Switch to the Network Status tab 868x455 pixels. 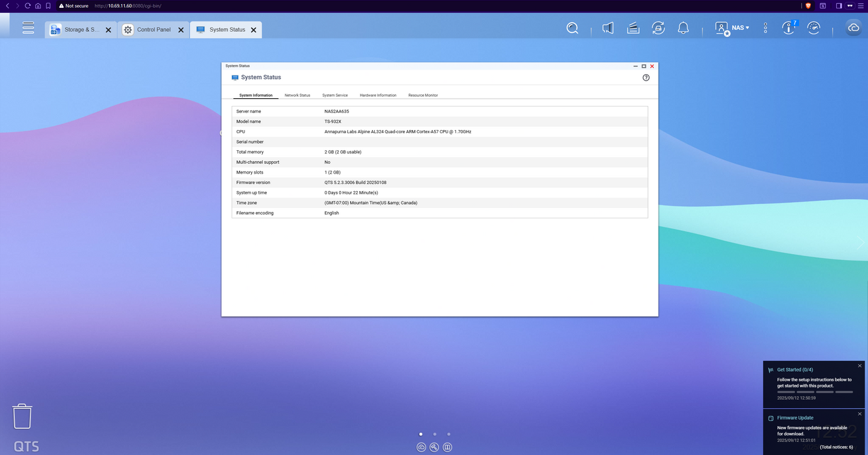pyautogui.click(x=297, y=96)
